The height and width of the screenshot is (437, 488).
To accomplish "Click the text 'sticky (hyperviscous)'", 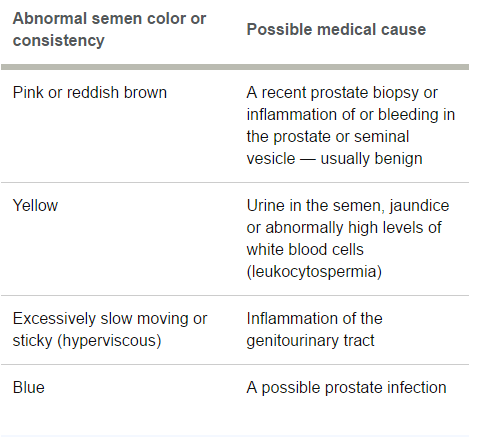I will click(87, 340).
